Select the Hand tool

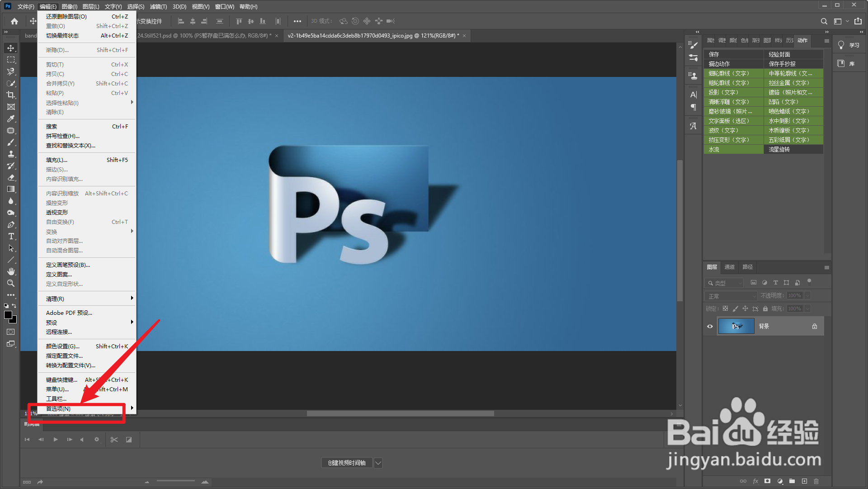tap(11, 271)
